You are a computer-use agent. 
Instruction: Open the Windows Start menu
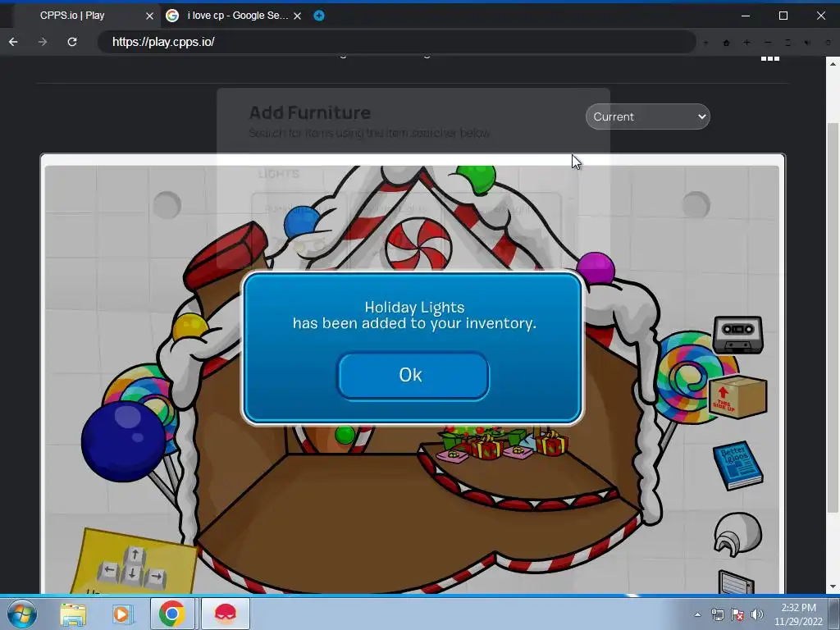pos(22,614)
